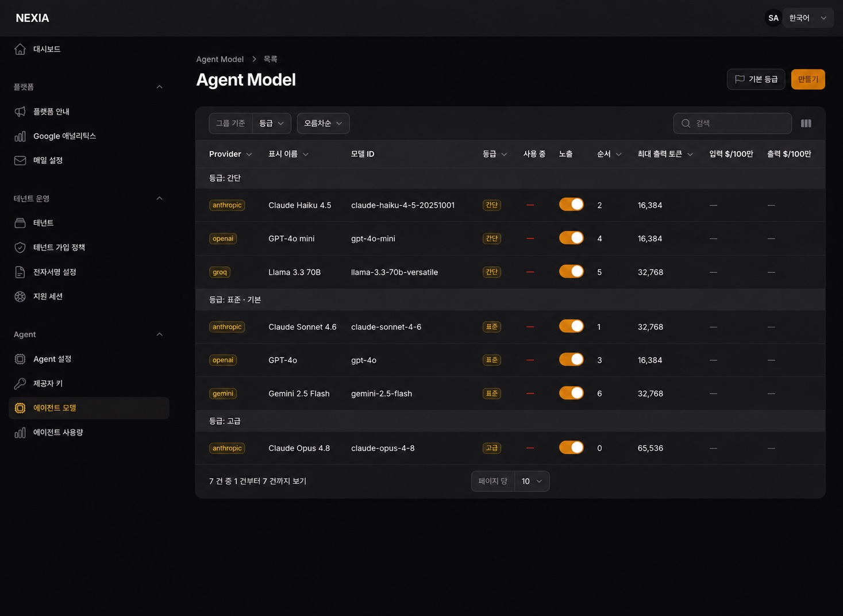Click the 테넌트 가입 정책 shield icon
This screenshot has height=616, width=843.
pyautogui.click(x=20, y=248)
